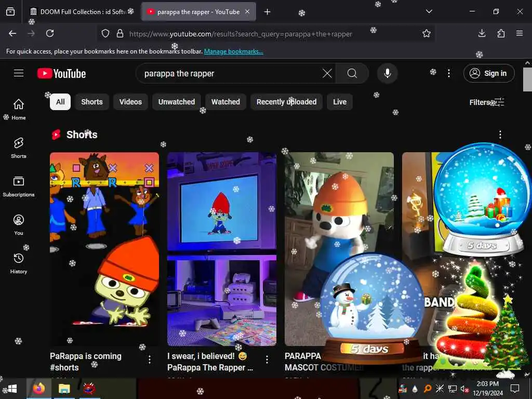Open I swear, i believed short title

click(210, 362)
